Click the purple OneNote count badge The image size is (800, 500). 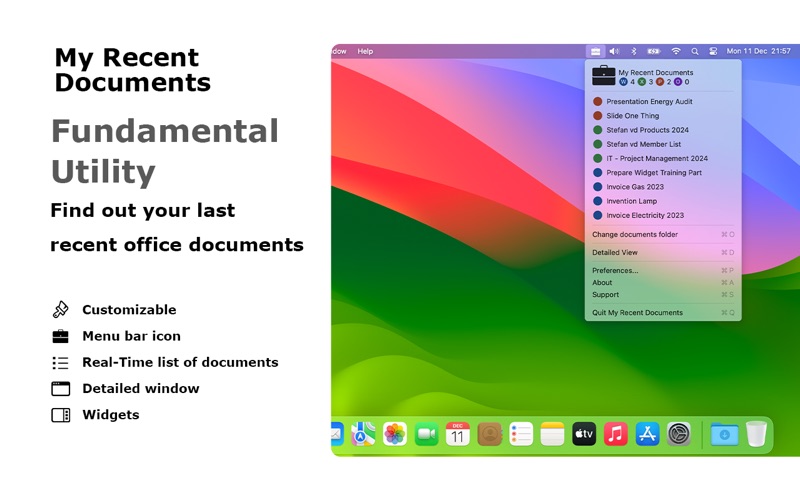[x=678, y=82]
